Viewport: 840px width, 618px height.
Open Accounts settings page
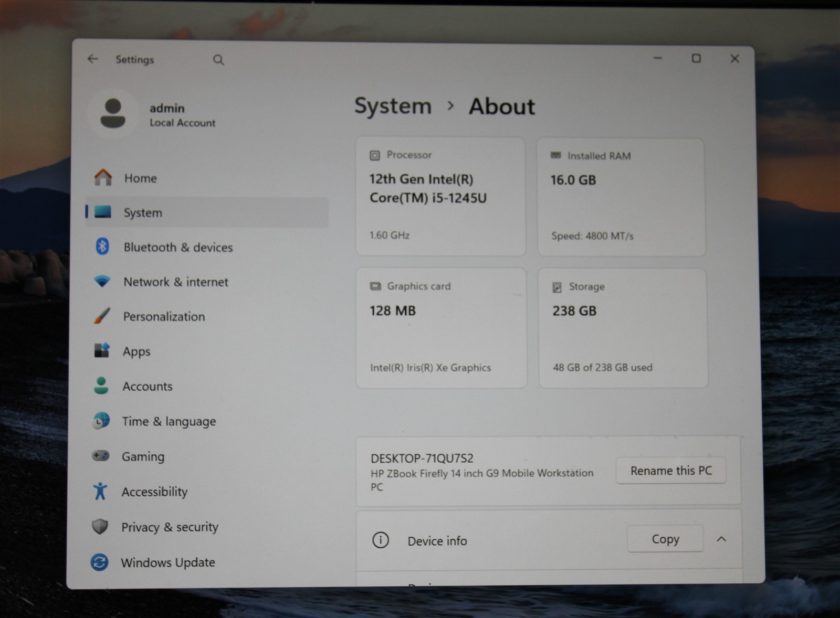(207, 386)
